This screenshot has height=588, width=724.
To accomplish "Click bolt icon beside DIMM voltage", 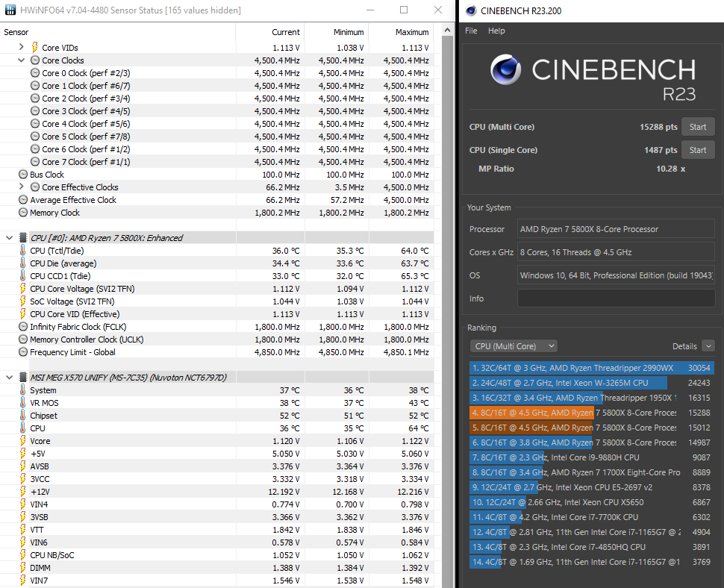I will 22,568.
